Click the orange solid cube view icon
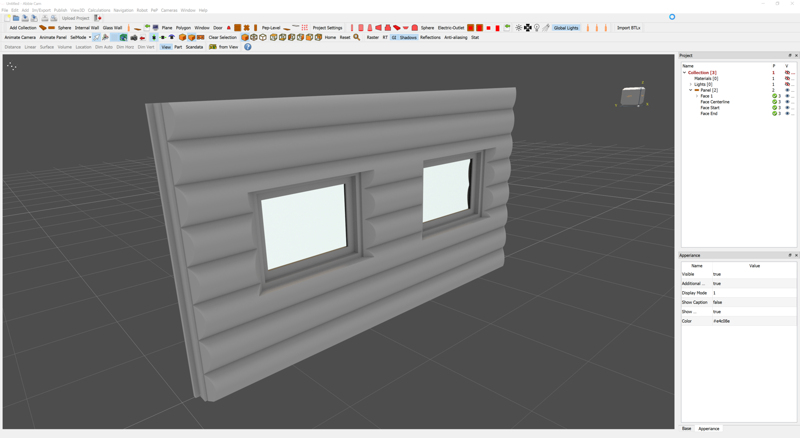This screenshot has height=438, width=800. (x=245, y=37)
